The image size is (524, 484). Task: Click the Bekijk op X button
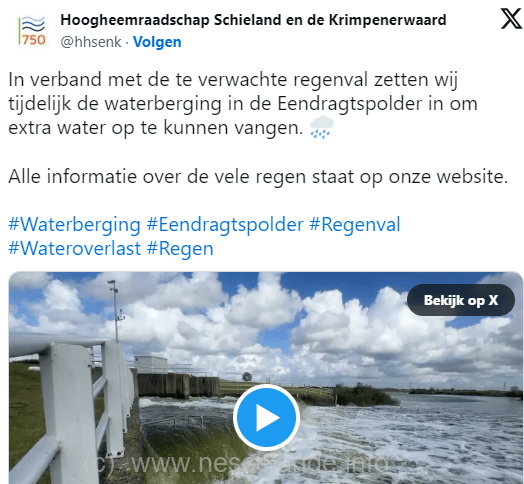[x=461, y=300]
